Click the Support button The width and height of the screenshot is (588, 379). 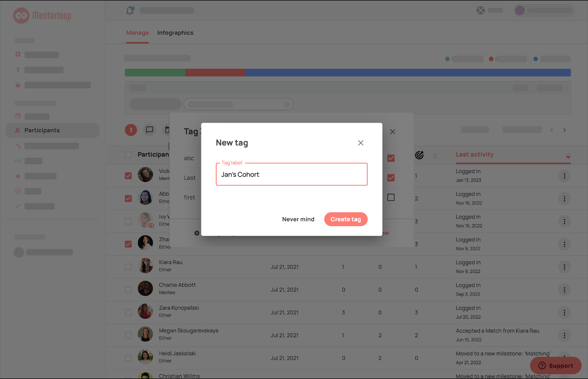tap(556, 366)
